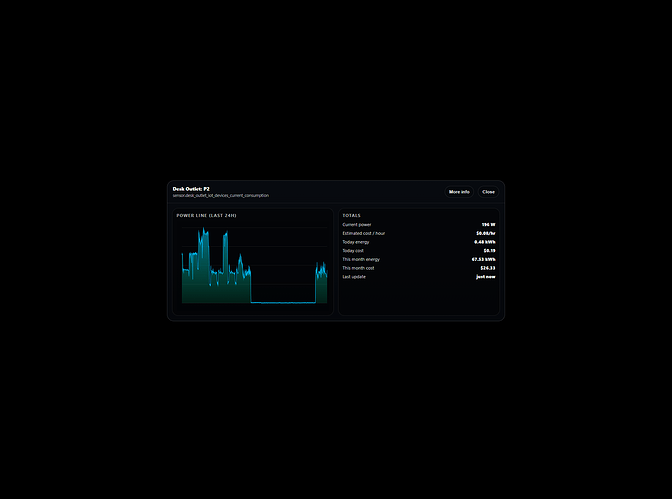Click the 67.53 kWh value
The image size is (672, 499).
point(483,259)
